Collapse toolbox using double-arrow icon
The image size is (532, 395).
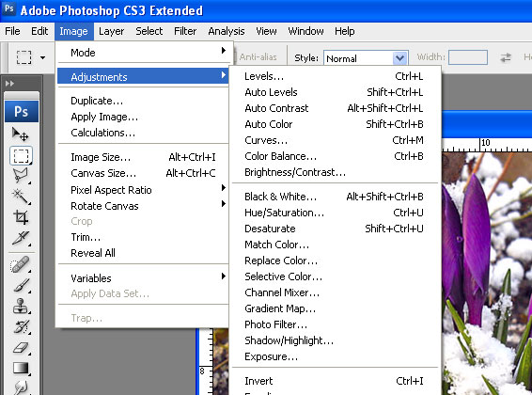click(9, 83)
